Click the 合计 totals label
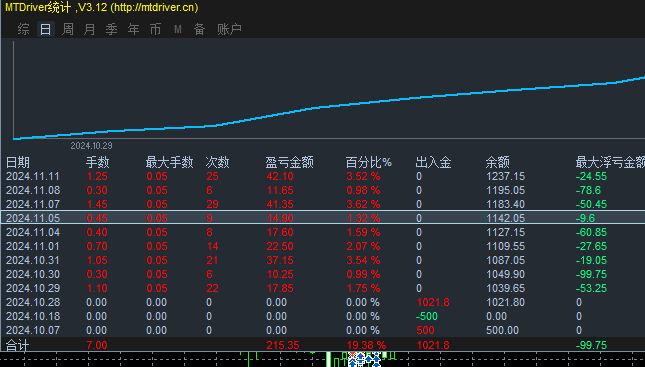Screen dimensions: 645x367 pyautogui.click(x=18, y=345)
